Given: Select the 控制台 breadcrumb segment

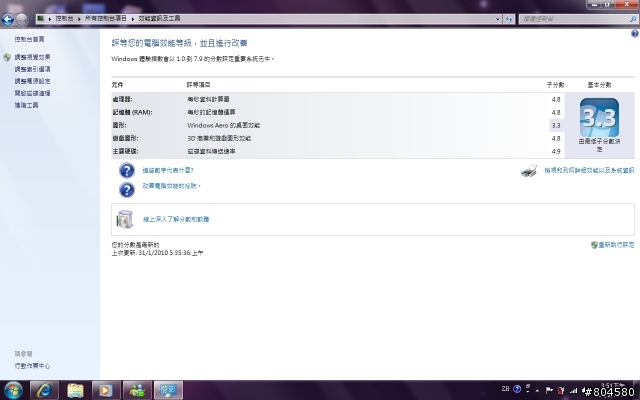Looking at the screenshot, I should point(64,18).
